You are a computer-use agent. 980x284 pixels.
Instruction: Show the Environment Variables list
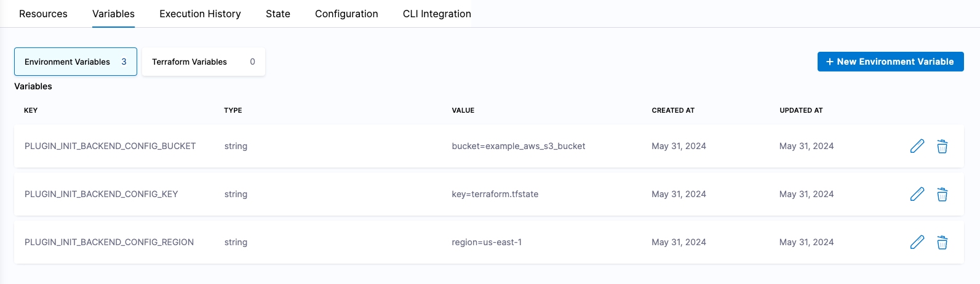pos(75,62)
